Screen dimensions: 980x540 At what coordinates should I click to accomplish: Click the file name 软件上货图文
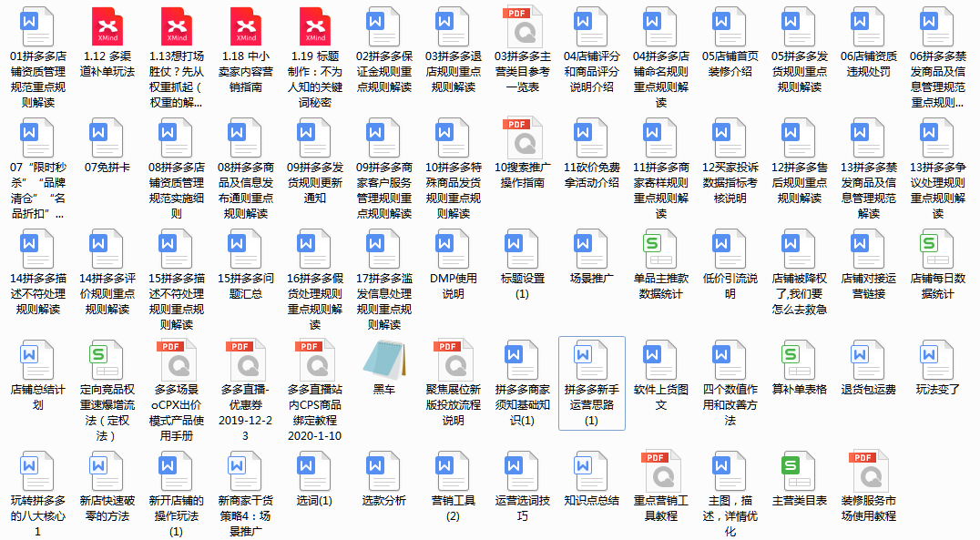(660, 398)
